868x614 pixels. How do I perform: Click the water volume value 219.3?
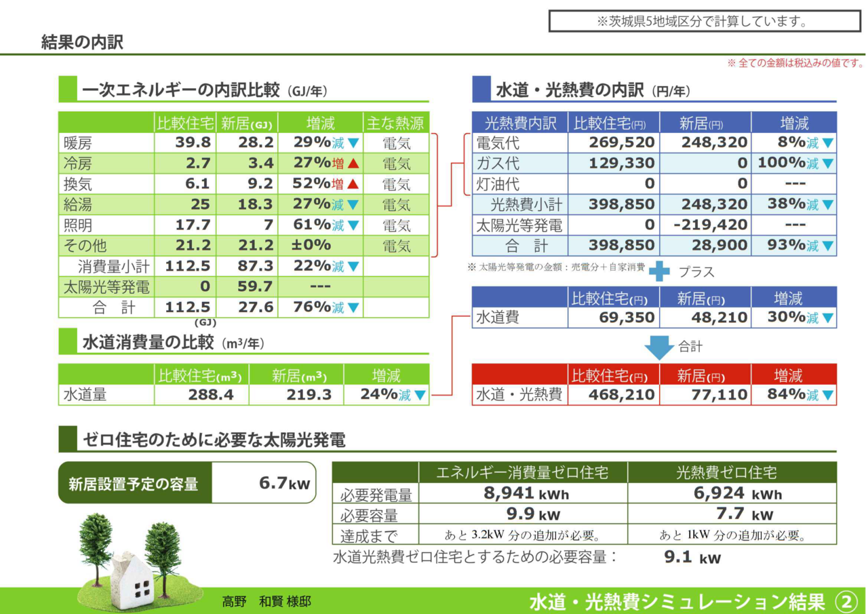tap(309, 395)
